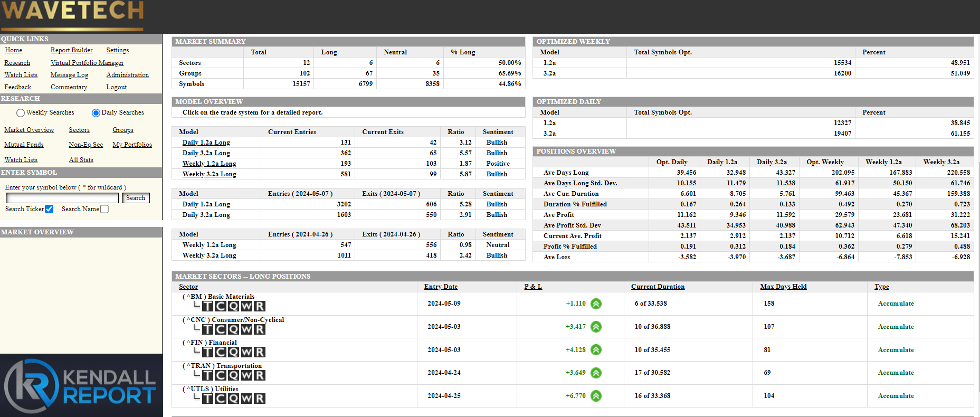This screenshot has height=417, width=980.
Task: Click the Wavetech logo in the header
Action: click(x=72, y=15)
